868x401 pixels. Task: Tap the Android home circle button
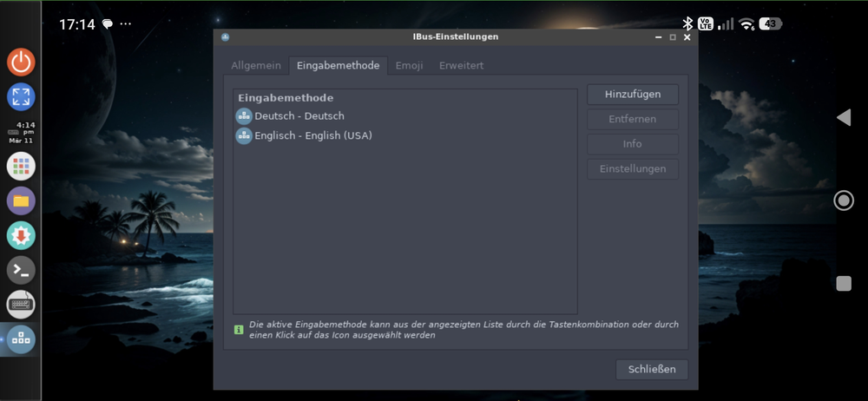[x=843, y=200]
